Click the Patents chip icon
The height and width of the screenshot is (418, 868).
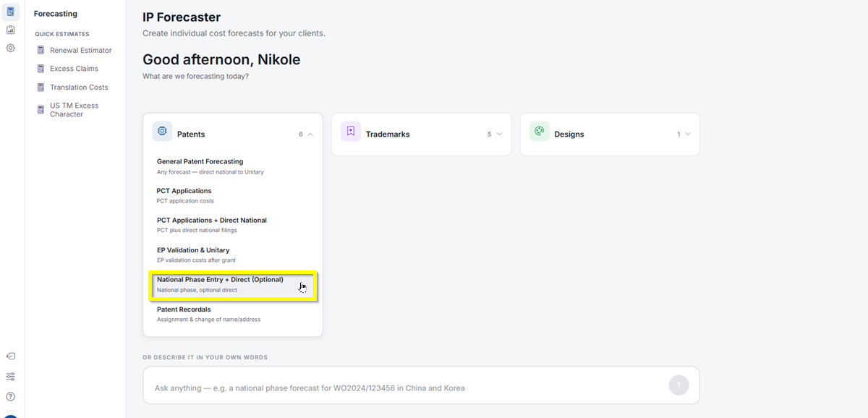tap(162, 132)
